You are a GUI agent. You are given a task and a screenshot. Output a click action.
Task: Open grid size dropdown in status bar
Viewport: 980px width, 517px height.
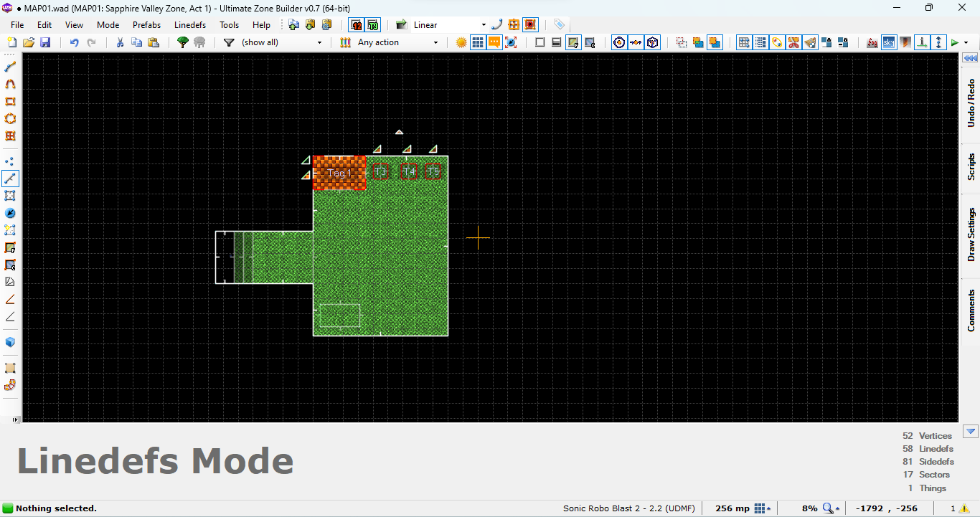tap(763, 508)
